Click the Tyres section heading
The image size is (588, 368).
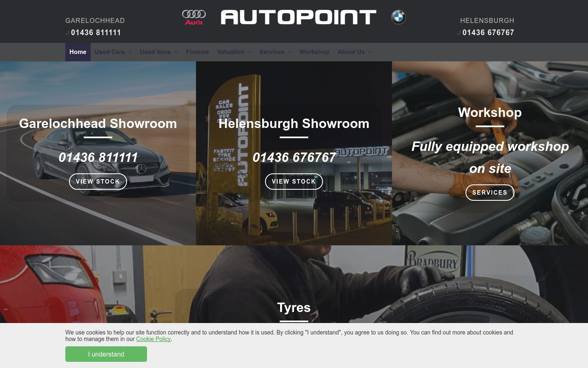(x=294, y=307)
